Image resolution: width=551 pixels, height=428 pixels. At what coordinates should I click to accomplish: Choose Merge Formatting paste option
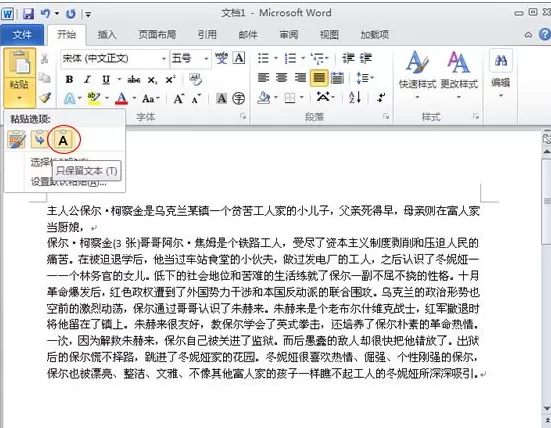[x=40, y=140]
